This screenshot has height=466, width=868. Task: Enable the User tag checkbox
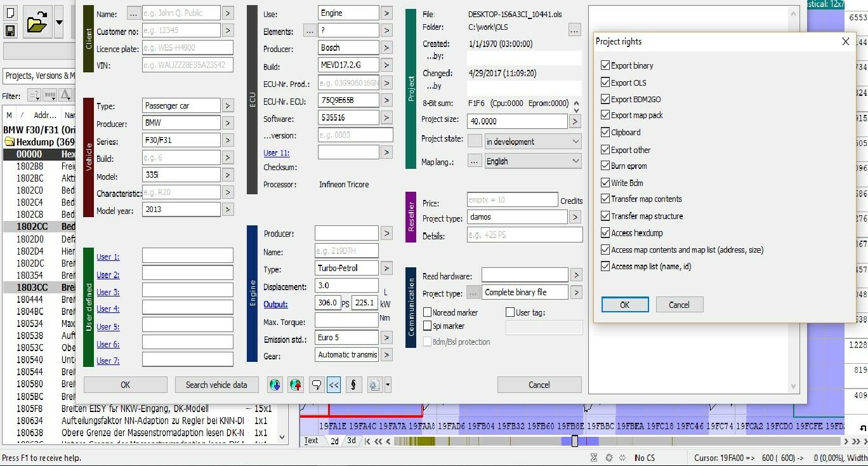click(x=510, y=312)
